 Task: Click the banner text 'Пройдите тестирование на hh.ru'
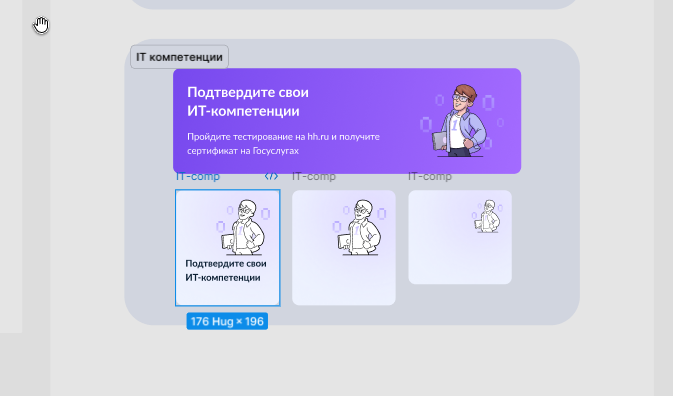(258, 137)
